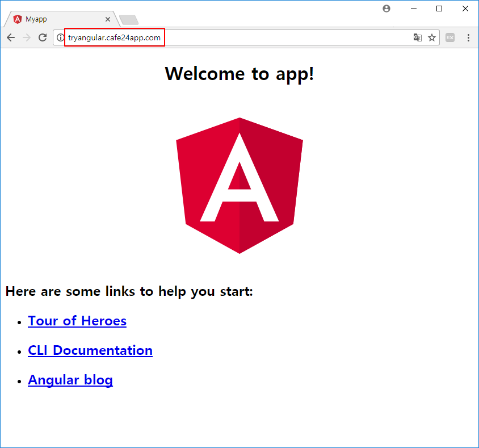Click the 'Welcome to app!' heading
This screenshot has width=479, height=448.
[x=239, y=74]
